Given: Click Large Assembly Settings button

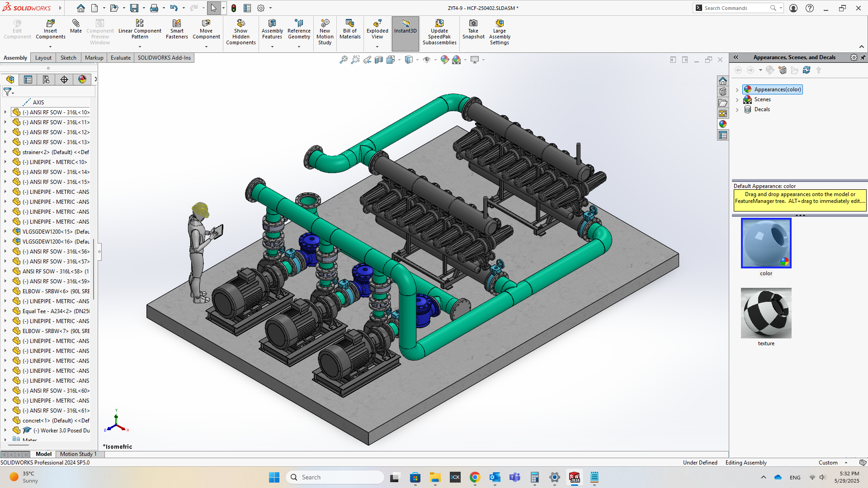Looking at the screenshot, I should [499, 33].
